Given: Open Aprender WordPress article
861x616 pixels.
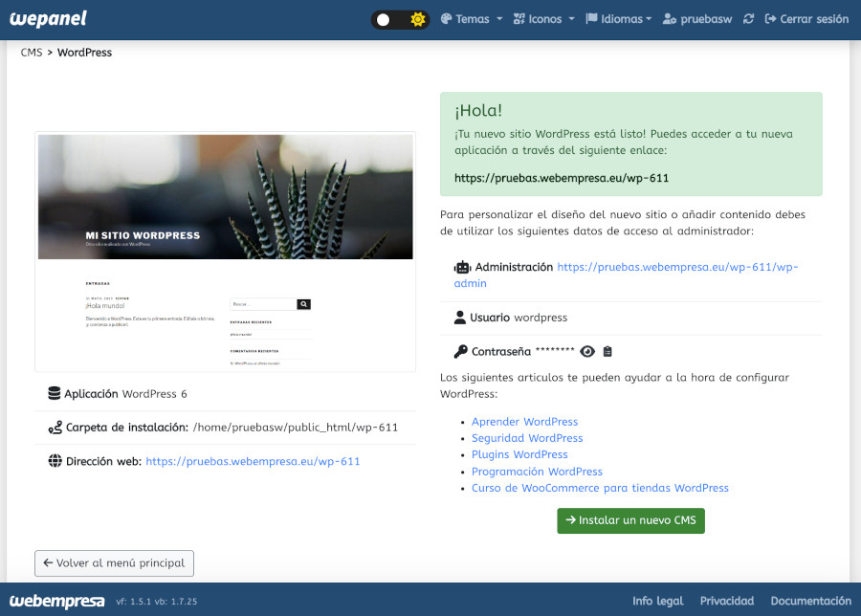Looking at the screenshot, I should (525, 422).
